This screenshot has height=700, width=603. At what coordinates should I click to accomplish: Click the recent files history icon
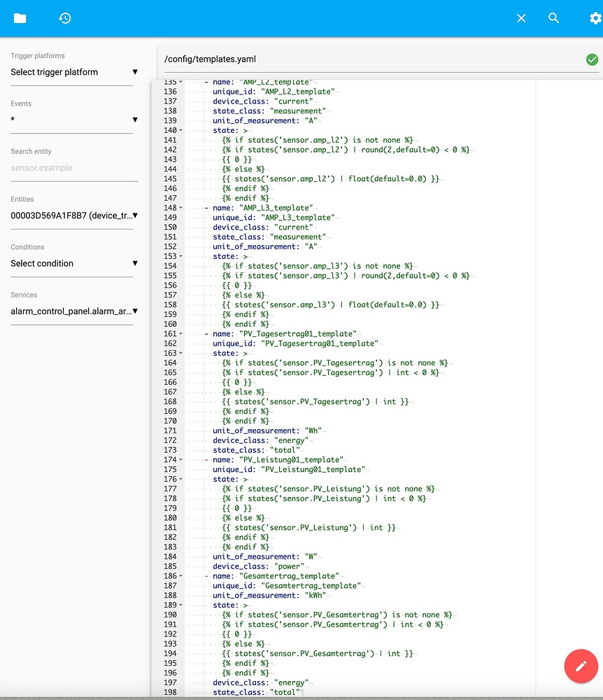tap(64, 18)
